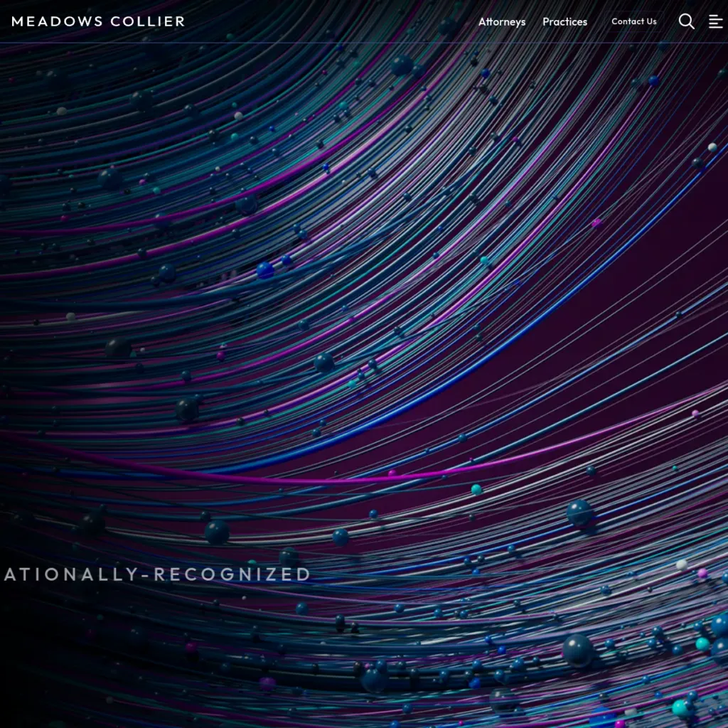Open the Attorneys page

502,22
